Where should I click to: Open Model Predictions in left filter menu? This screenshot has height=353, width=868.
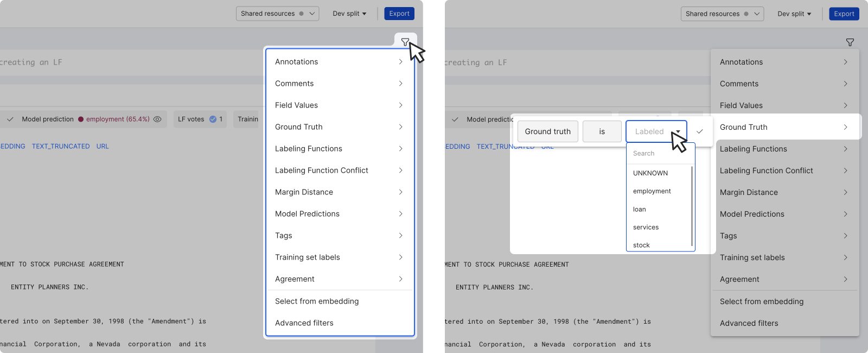(340, 214)
